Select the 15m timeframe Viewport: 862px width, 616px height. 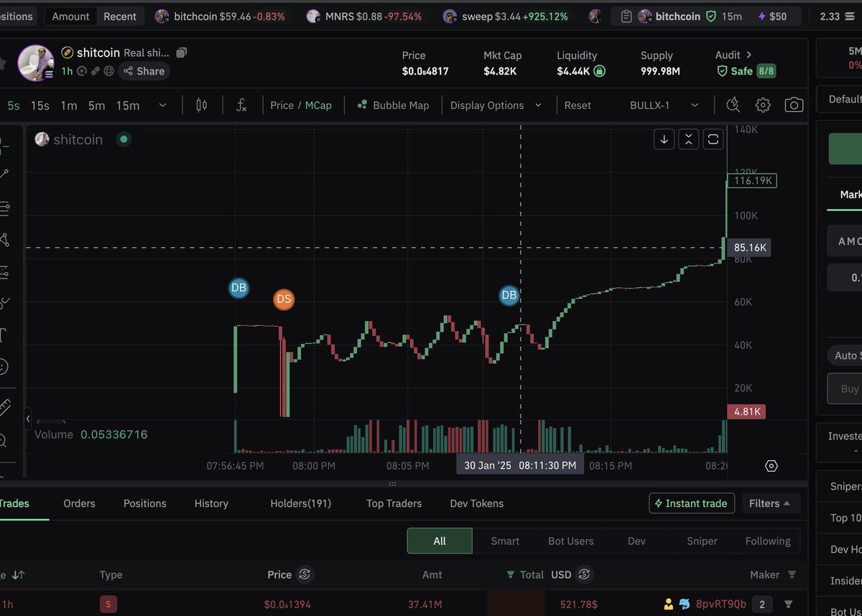[x=128, y=106]
